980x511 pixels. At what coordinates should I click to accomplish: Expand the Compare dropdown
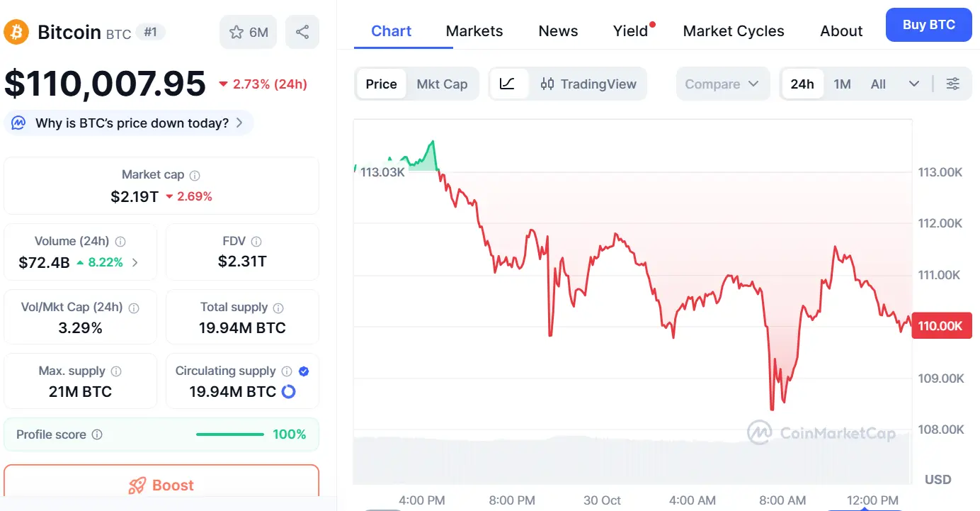coord(722,84)
